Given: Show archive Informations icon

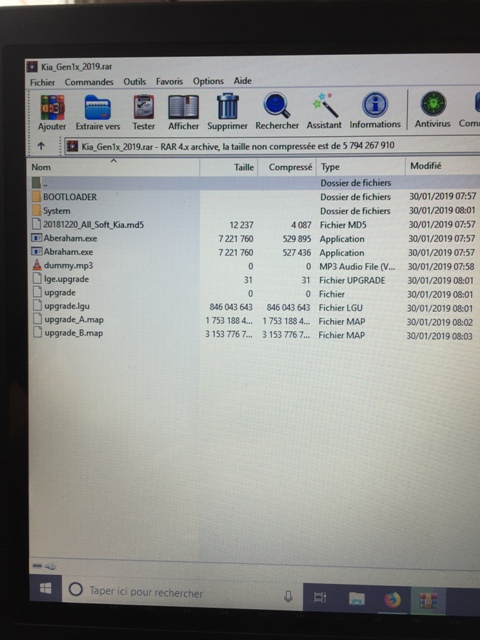Looking at the screenshot, I should point(375,104).
